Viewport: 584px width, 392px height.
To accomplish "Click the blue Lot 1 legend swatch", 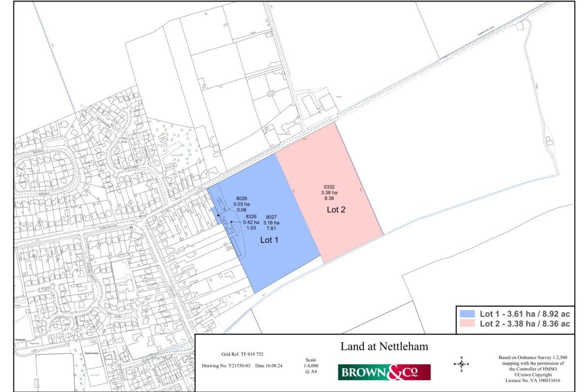I will [x=467, y=314].
